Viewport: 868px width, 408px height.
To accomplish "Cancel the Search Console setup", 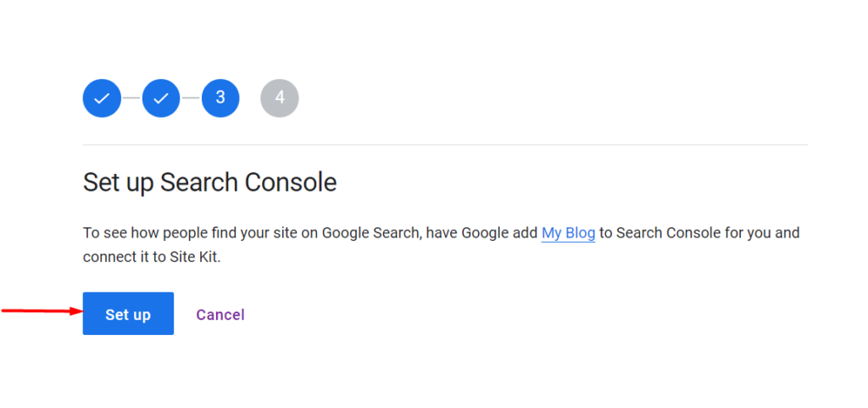I will (x=220, y=315).
